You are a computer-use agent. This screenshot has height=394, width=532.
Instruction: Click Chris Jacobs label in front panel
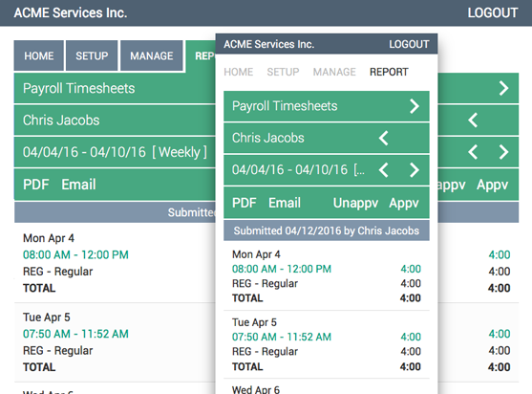(x=268, y=138)
